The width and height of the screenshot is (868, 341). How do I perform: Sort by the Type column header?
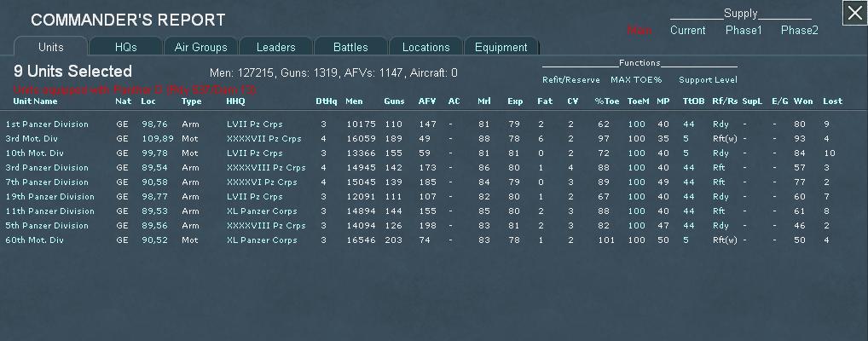click(x=192, y=101)
